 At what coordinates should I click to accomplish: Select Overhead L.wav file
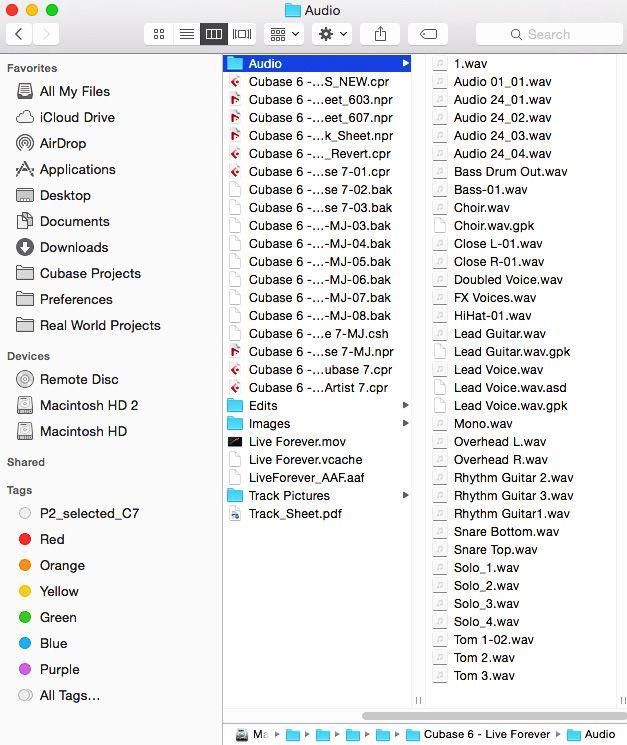click(522, 442)
